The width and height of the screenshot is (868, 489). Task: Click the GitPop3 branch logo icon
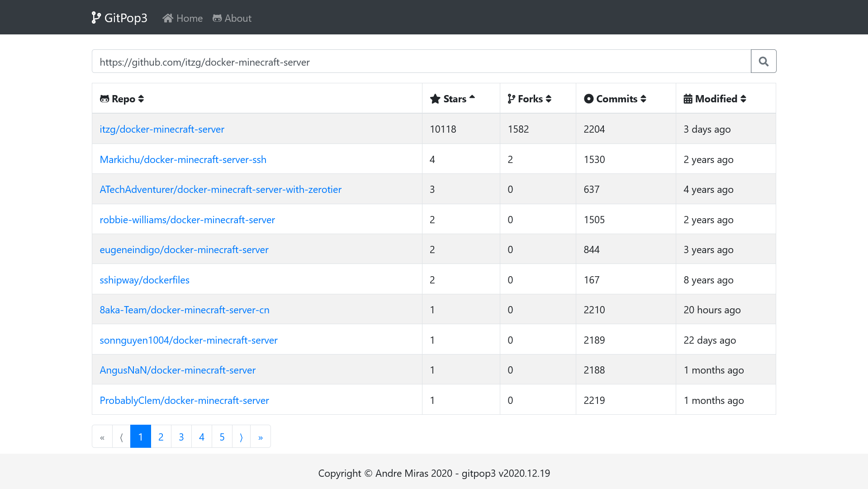[96, 18]
